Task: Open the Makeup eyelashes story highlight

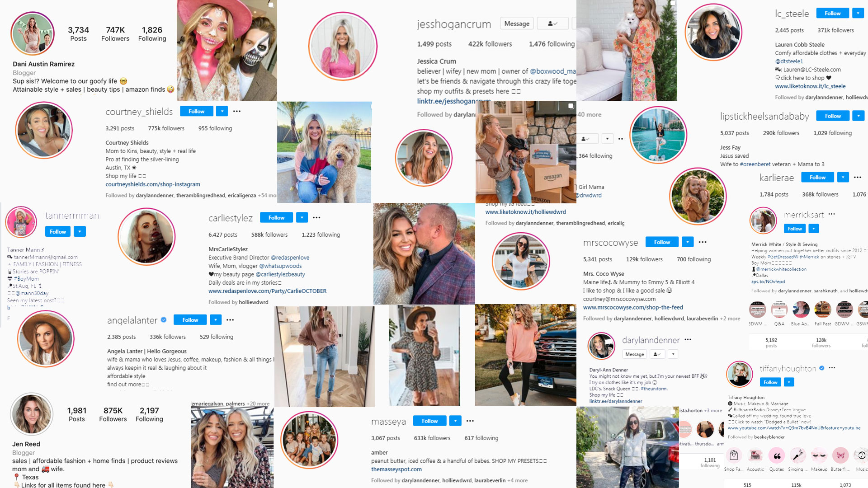Action: pyautogui.click(x=819, y=455)
